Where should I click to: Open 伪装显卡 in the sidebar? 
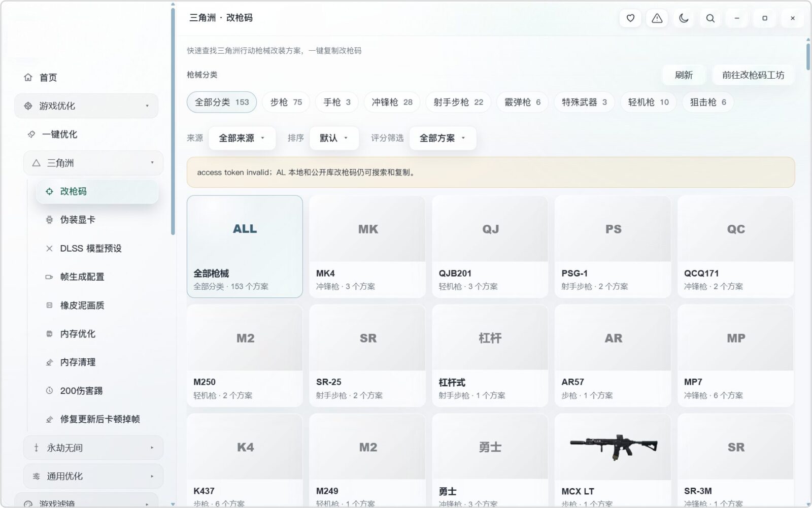pos(96,220)
